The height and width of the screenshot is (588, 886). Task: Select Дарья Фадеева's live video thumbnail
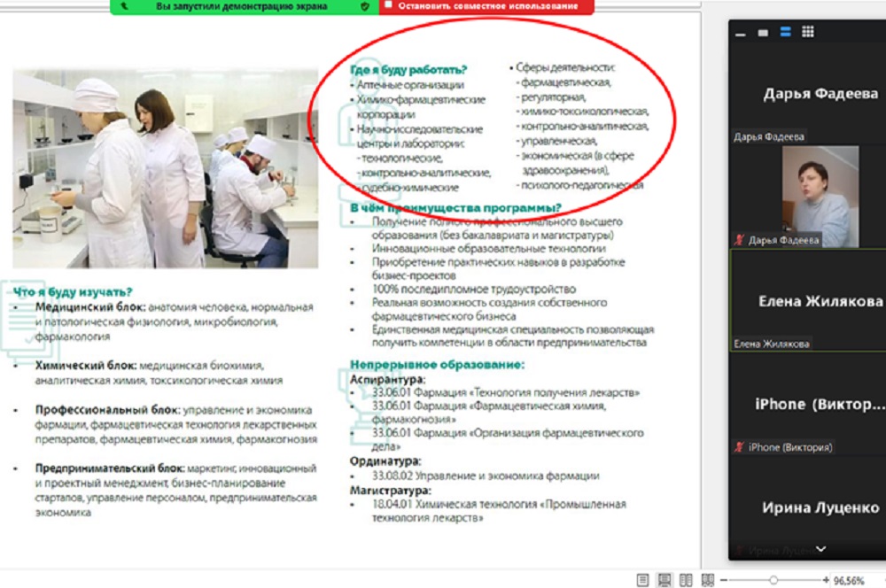[820, 196]
